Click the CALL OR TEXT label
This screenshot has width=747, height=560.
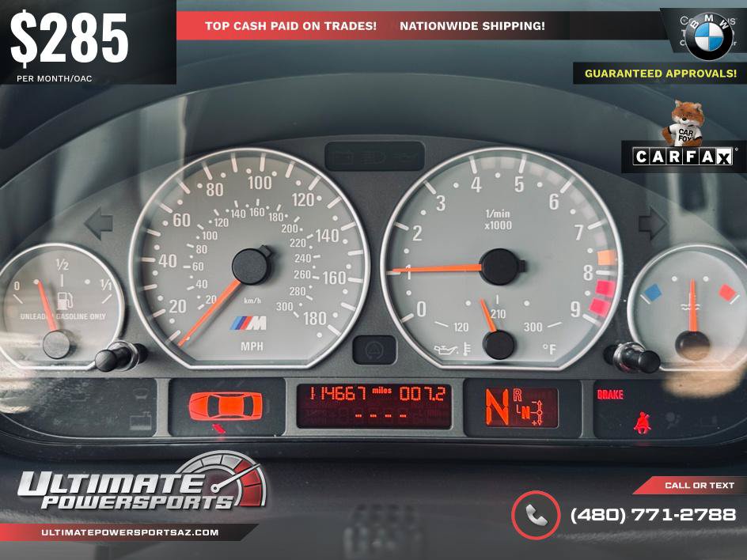[700, 485]
